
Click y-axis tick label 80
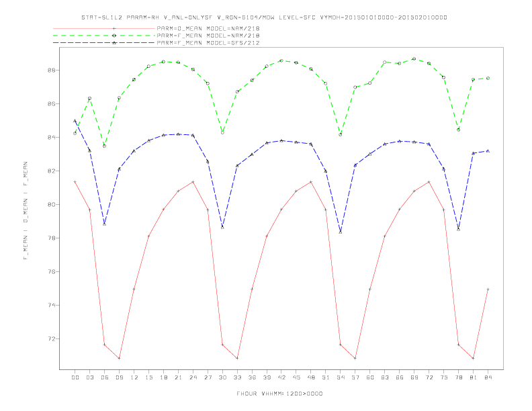pos(53,204)
